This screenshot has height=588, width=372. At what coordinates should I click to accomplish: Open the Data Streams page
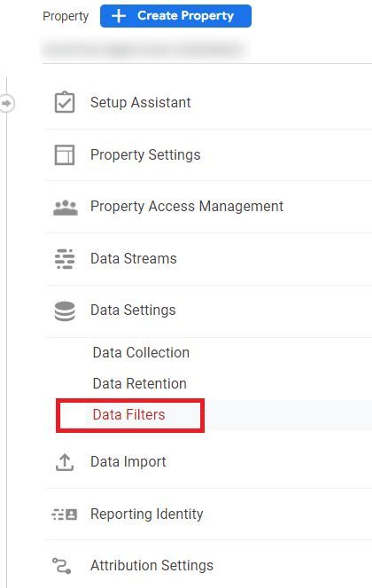click(x=133, y=259)
